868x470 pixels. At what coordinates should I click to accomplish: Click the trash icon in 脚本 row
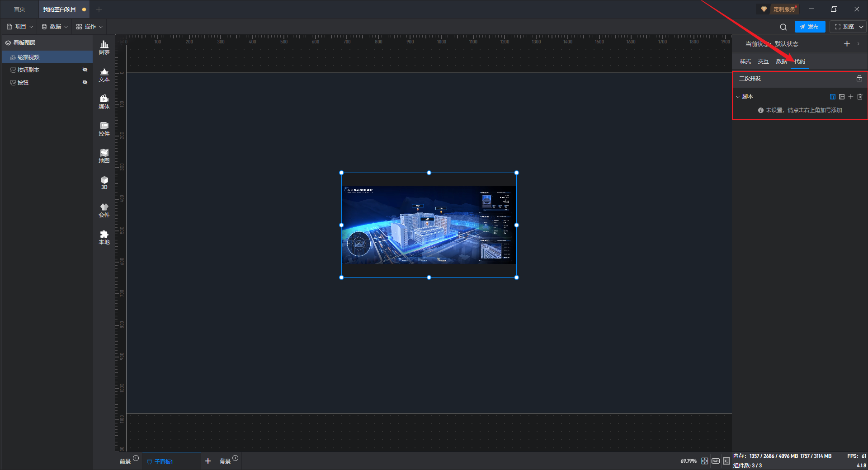[x=860, y=97]
